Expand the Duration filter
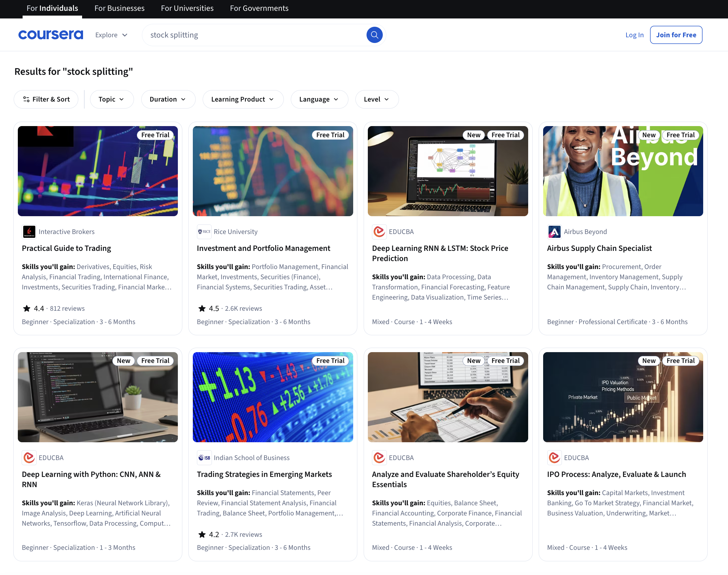Screen dimensions: 728x575 [x=168, y=99]
